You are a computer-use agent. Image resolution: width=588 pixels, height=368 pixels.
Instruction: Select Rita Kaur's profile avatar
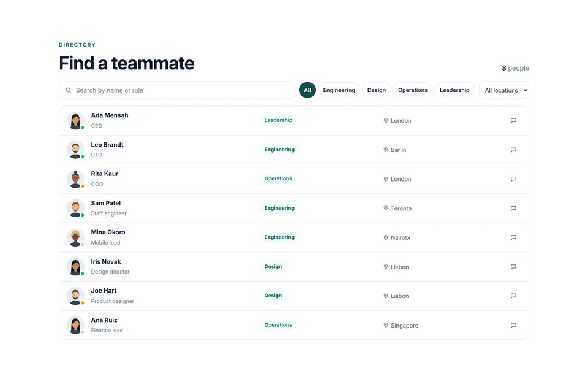[75, 179]
